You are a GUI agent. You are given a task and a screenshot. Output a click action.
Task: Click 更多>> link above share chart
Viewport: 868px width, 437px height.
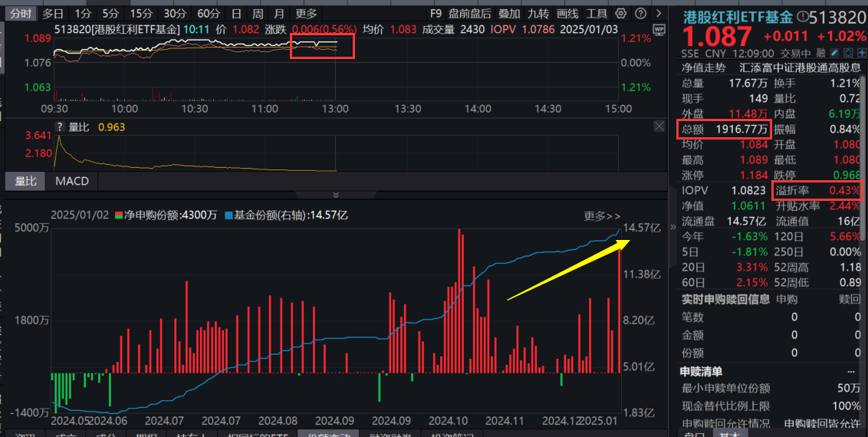click(602, 216)
